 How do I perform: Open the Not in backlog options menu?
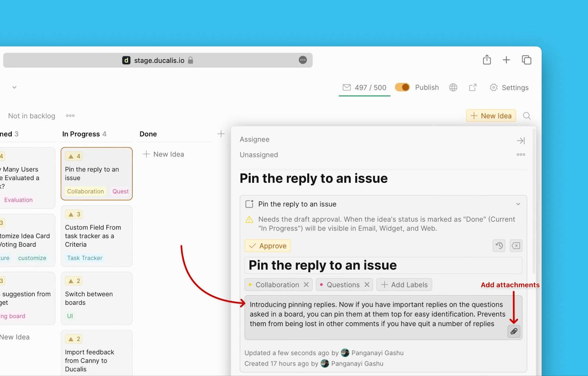pos(70,116)
